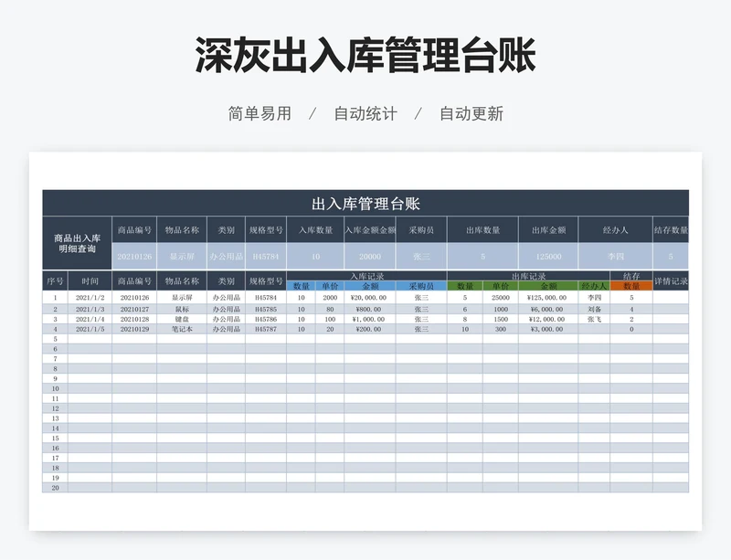Click amount ¥200.00
Image resolution: width=731 pixels, height=560 pixels.
[368, 329]
